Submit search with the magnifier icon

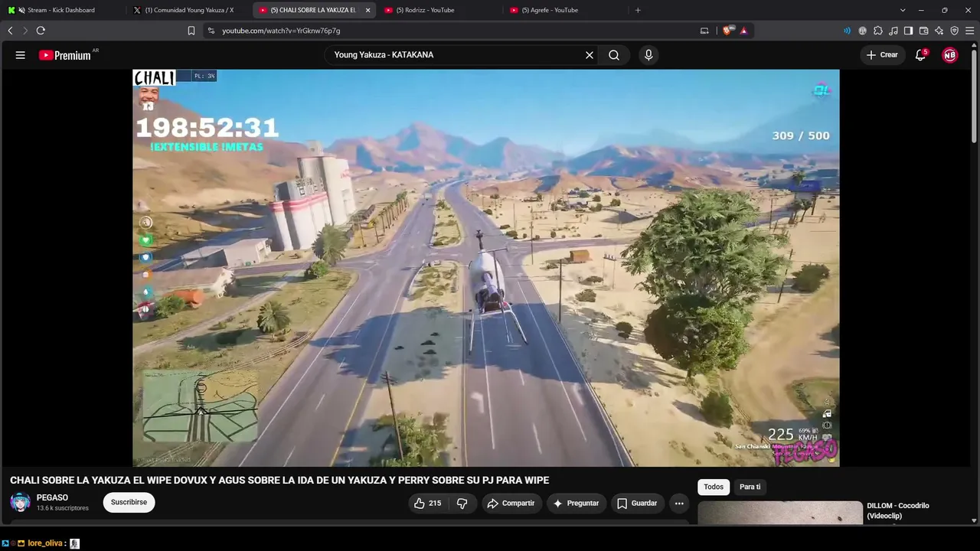(614, 55)
